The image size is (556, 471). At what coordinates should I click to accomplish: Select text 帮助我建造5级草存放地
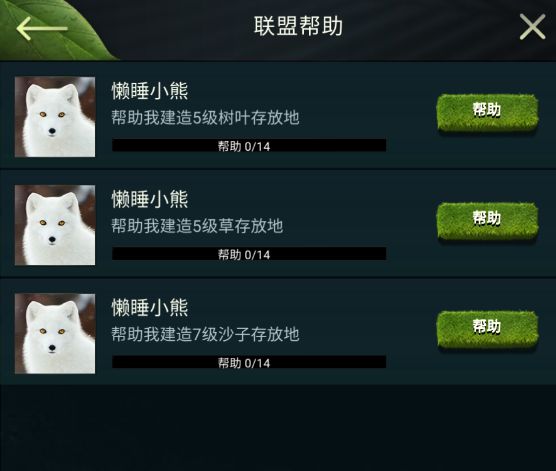pyautogui.click(x=197, y=226)
